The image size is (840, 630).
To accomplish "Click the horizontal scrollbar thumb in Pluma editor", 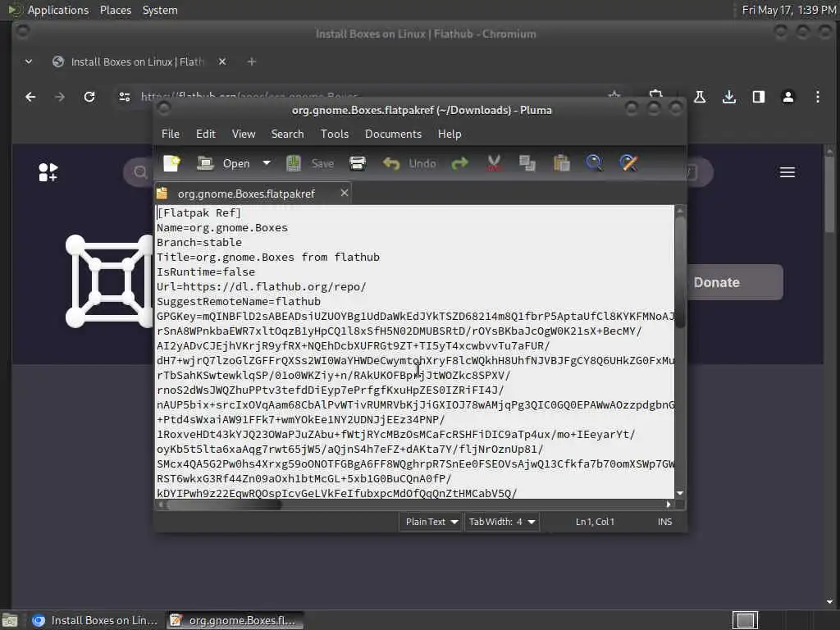I will click(222, 504).
